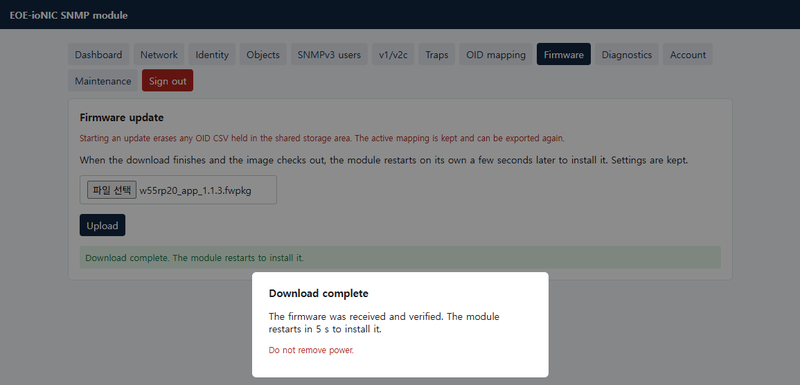
Task: Click file name w55rp20_app_1.1.3.fwpkg
Action: pyautogui.click(x=195, y=191)
